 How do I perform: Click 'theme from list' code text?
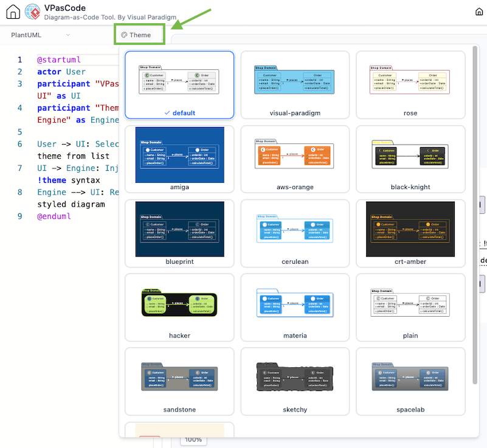click(x=74, y=156)
